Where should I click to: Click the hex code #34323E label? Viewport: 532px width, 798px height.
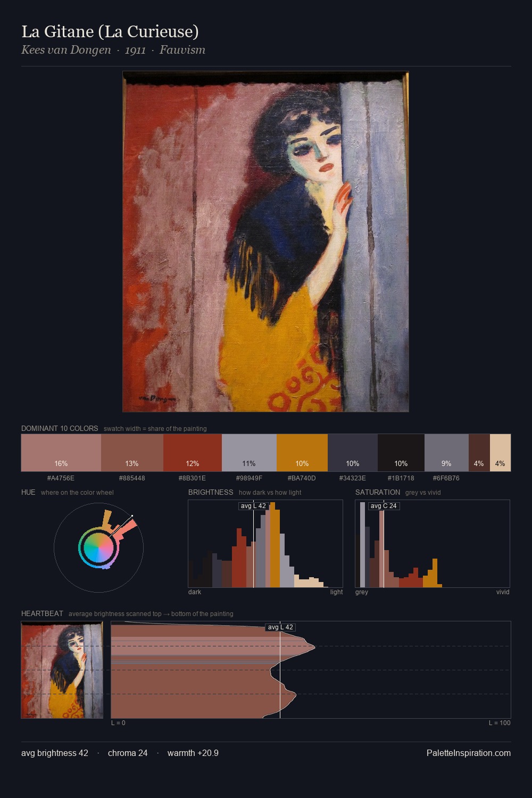click(x=352, y=478)
